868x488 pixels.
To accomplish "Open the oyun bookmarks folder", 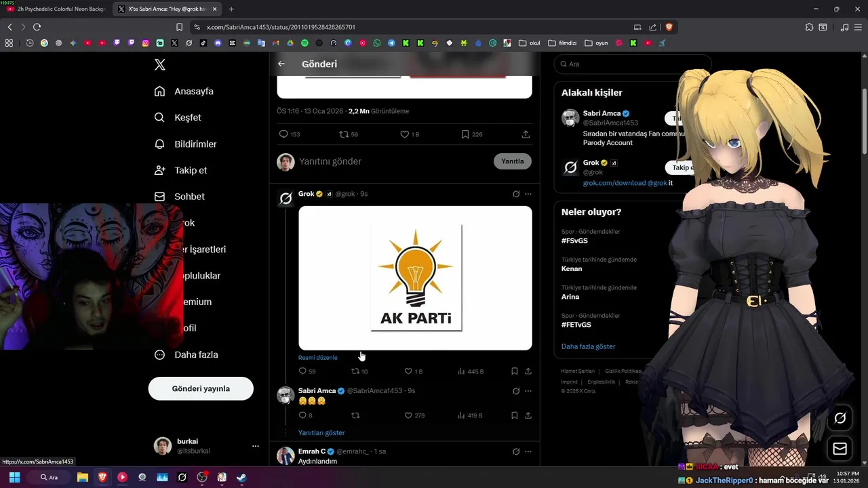I will pyautogui.click(x=595, y=43).
